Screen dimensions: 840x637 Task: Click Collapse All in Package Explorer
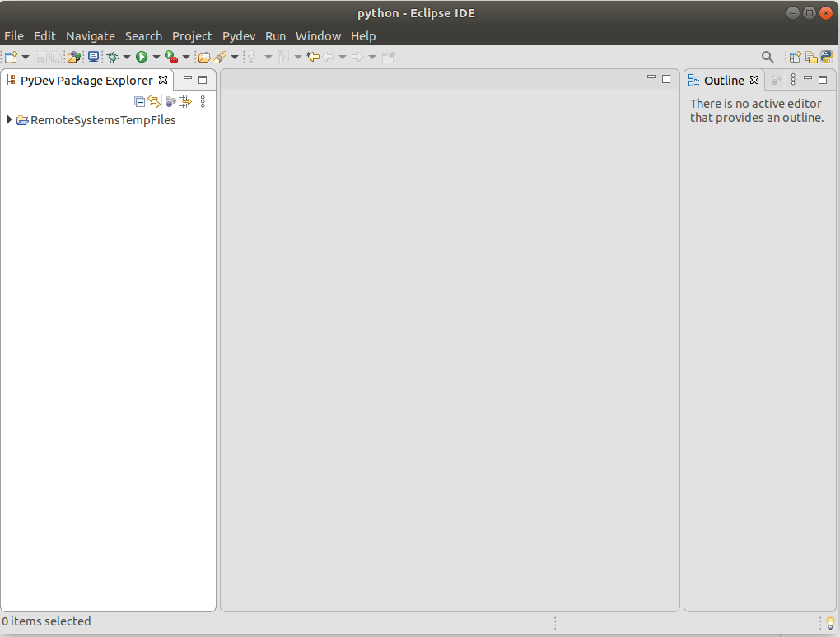[x=139, y=101]
